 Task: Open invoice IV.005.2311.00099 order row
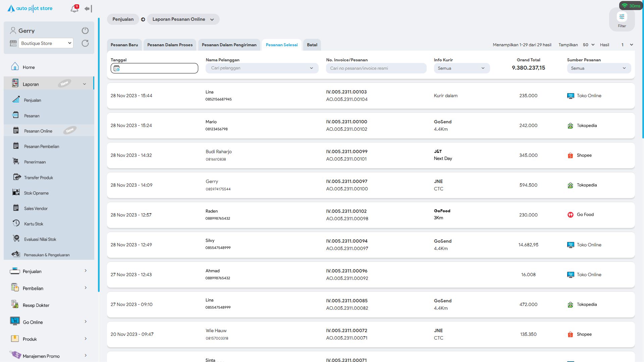point(346,152)
